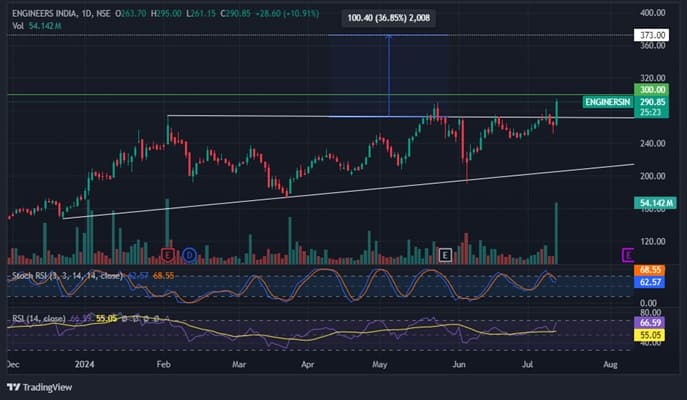Select the blue vertical measurement arrow
Viewport: 687px width, 400px height.
click(388, 76)
